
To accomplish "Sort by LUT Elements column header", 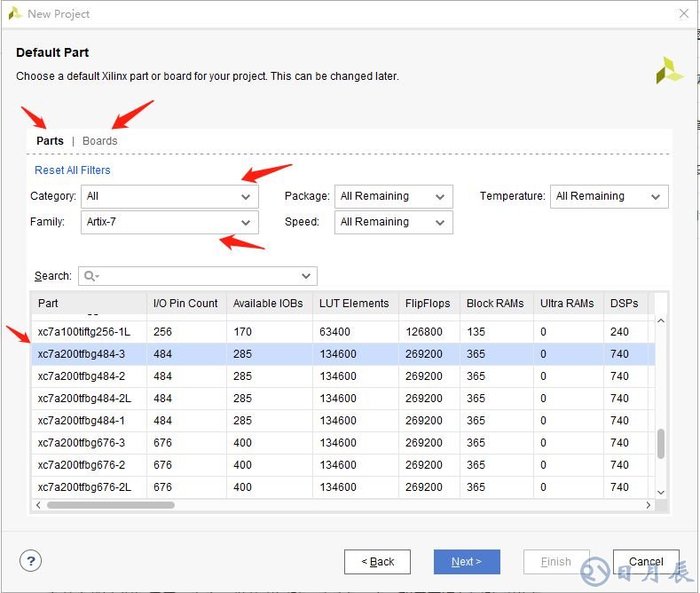I will [x=354, y=304].
